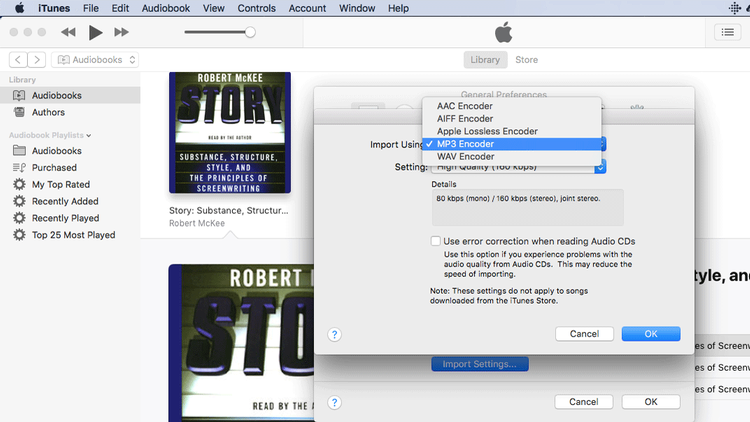This screenshot has width=750, height=422.
Task: Click the Purchased playlist icon
Action: (19, 167)
